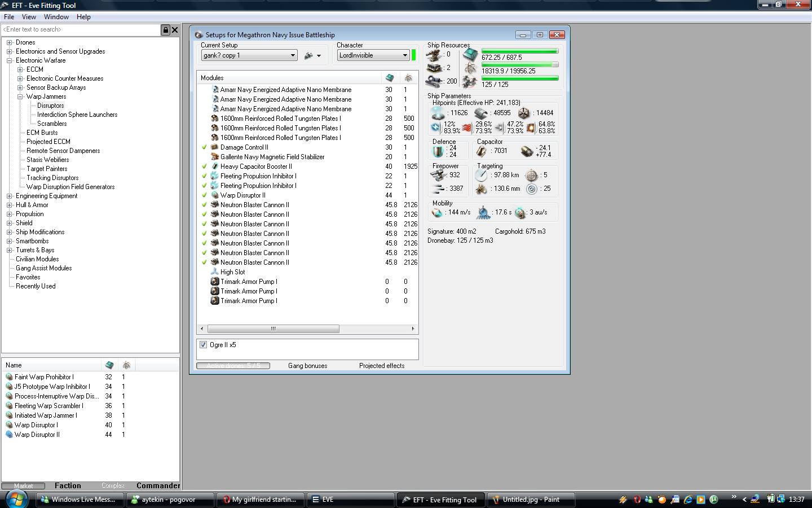Toggle the Ogre II x5 drone checkbox
The width and height of the screenshot is (812, 508).
(203, 345)
